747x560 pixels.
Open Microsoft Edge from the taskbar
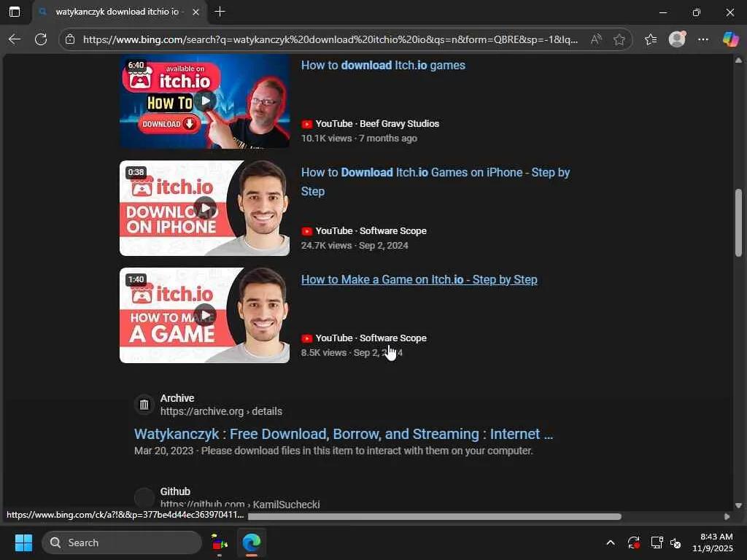tap(251, 542)
